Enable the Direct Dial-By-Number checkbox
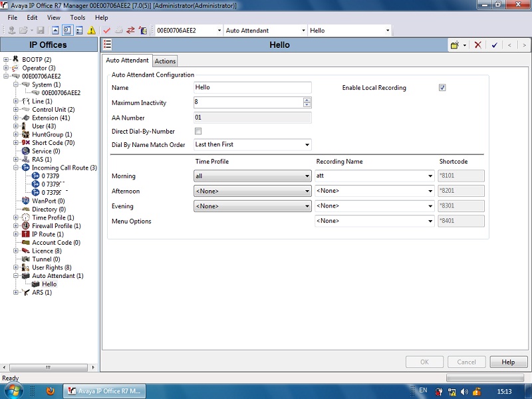This screenshot has height=399, width=532. pyautogui.click(x=198, y=131)
